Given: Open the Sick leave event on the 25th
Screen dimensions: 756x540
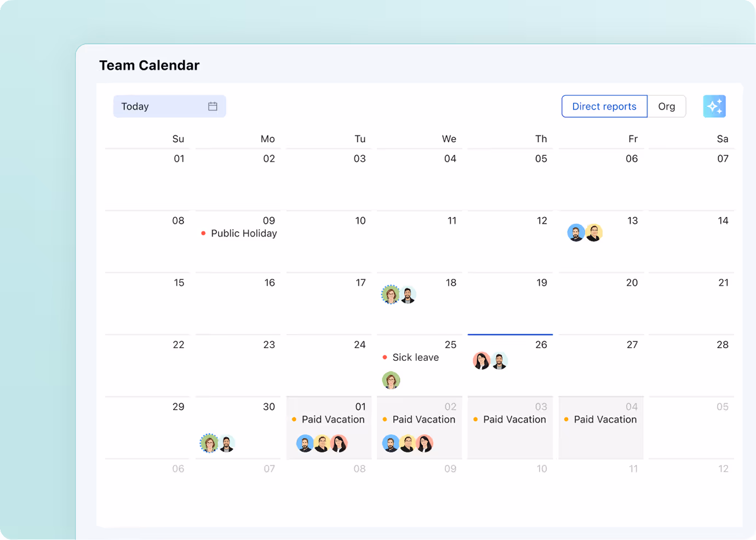Looking at the screenshot, I should click(416, 357).
